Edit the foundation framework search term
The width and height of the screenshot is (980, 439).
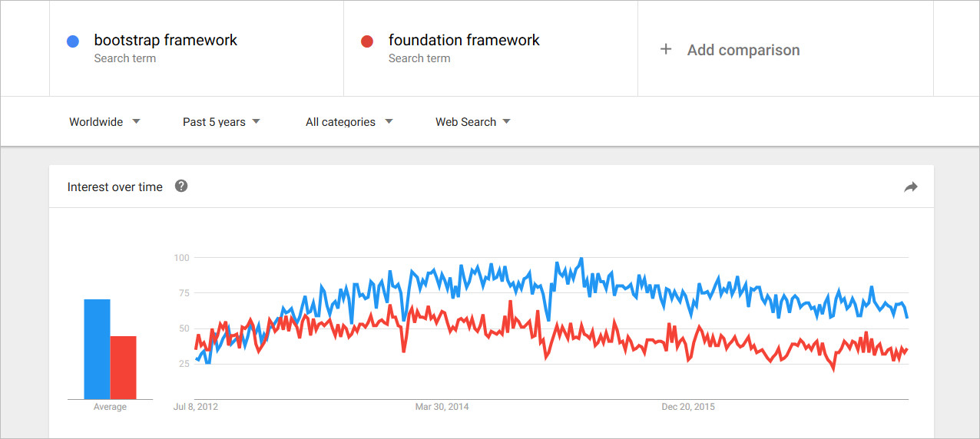(x=464, y=41)
